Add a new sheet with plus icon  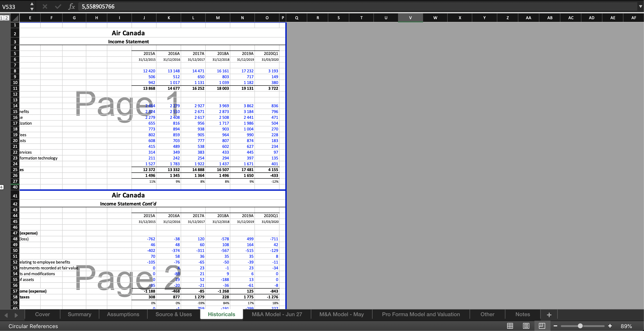coord(549,315)
